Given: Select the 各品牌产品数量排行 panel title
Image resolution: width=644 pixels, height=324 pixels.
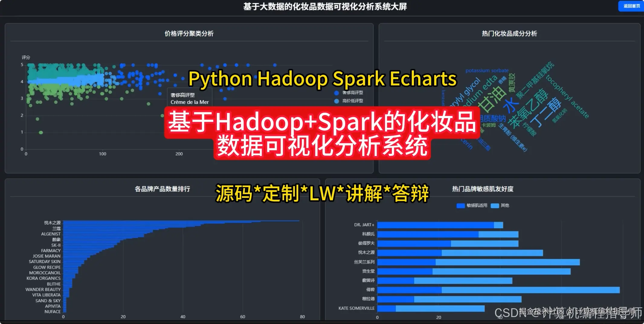Looking at the screenshot, I should pos(163,189).
